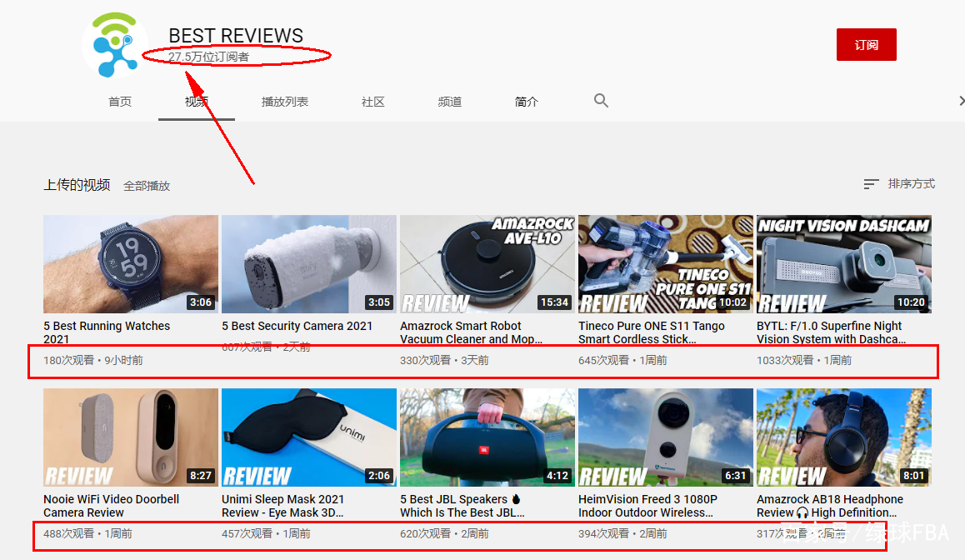
Task: Click the 645次观看 · 1周前 stats
Action: (622, 360)
